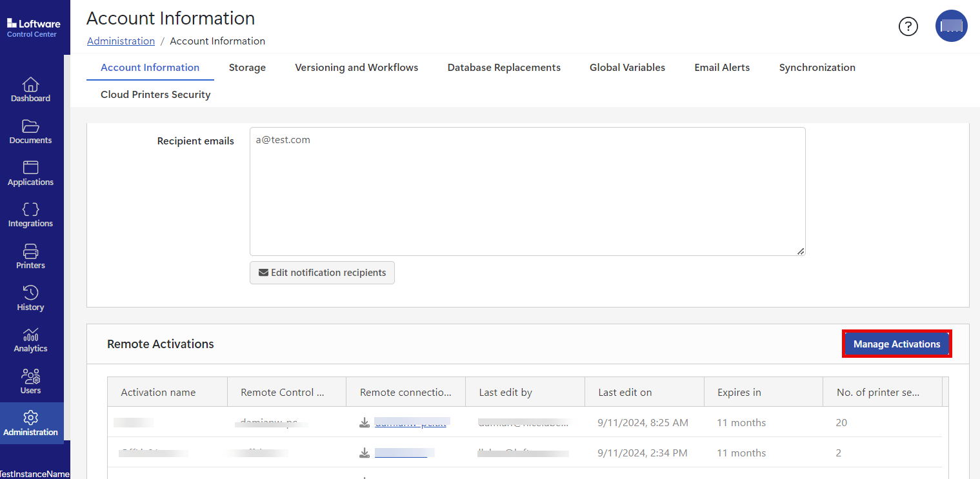Viewport: 980px width, 479px height.
Task: Go to Documents in the sidebar
Action: pyautogui.click(x=30, y=132)
